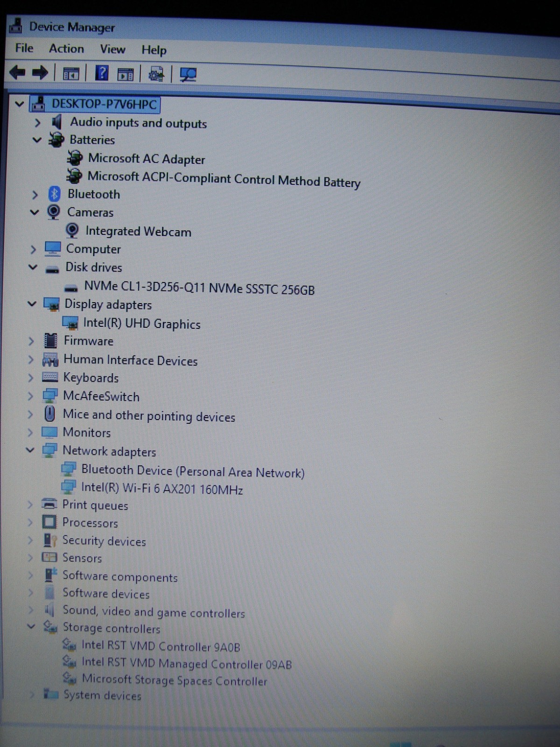This screenshot has height=747, width=560.
Task: Select Sound, video and game controllers
Action: [154, 612]
